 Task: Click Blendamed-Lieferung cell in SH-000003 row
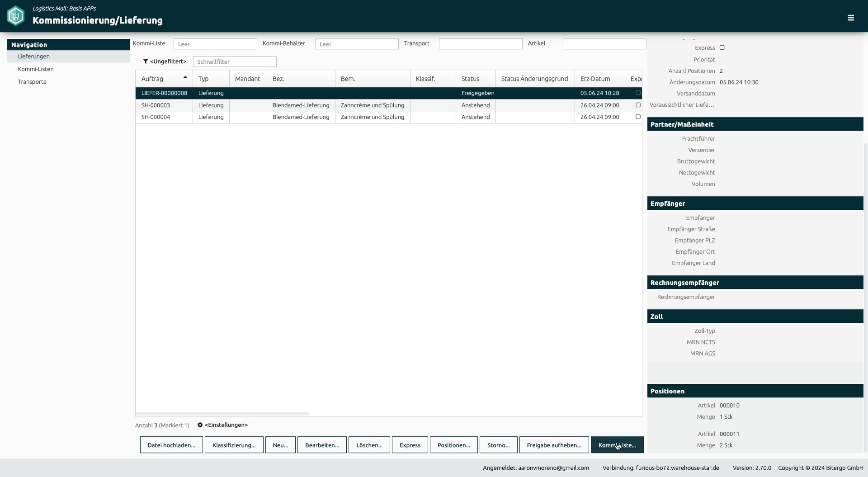coord(301,105)
